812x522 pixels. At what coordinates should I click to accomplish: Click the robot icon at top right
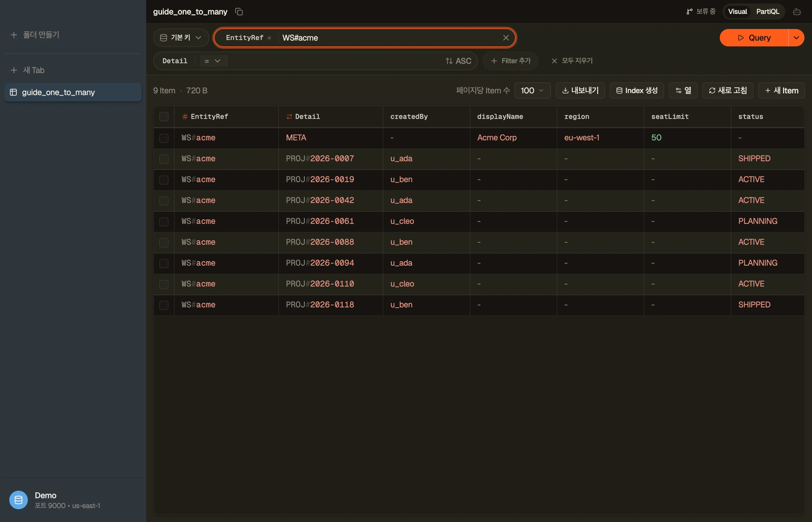coord(797,12)
